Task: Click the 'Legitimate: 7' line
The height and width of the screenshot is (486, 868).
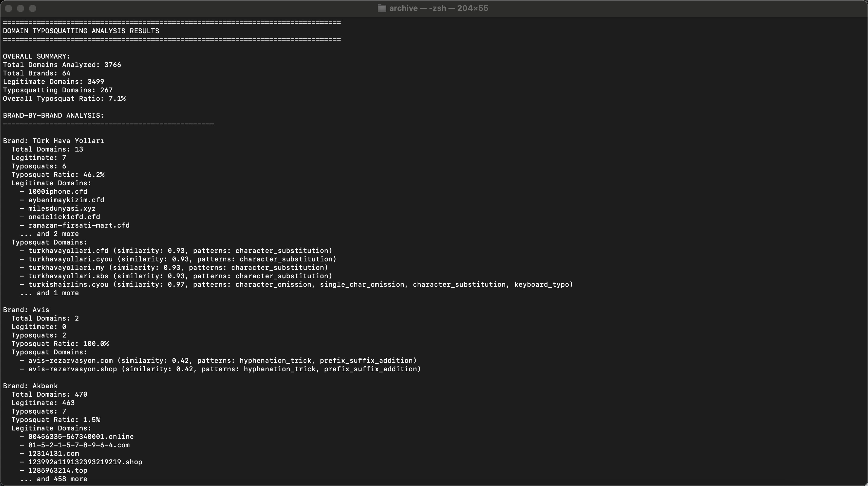Action: 39,158
